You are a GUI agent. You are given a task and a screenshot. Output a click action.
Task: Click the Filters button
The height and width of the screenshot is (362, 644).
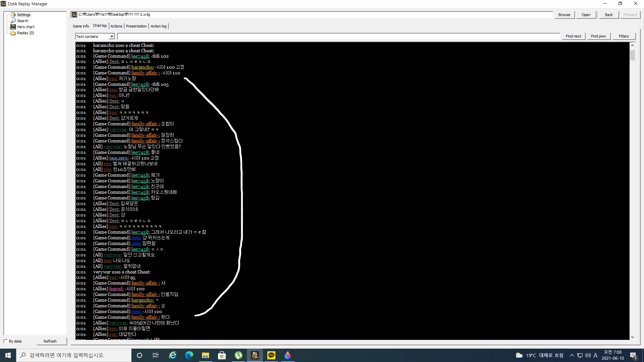(x=624, y=36)
